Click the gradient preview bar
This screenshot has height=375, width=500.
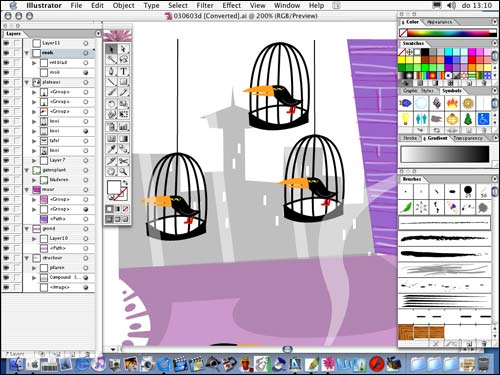tap(445, 154)
